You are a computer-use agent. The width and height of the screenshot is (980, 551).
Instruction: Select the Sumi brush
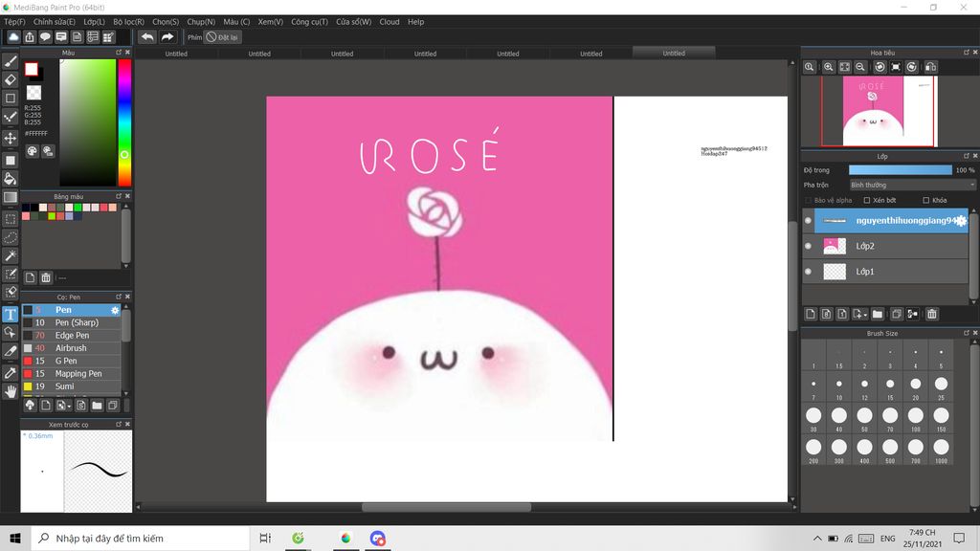tap(72, 386)
